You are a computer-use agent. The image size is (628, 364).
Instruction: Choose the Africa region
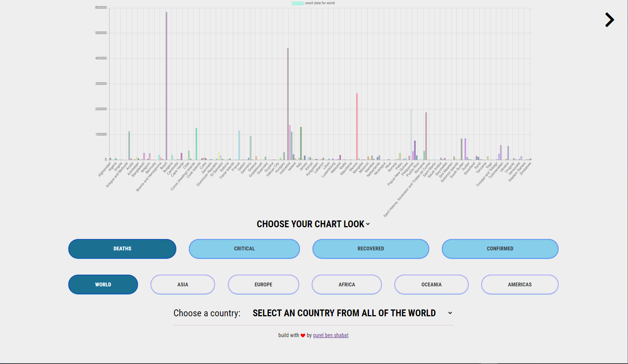pos(347,284)
